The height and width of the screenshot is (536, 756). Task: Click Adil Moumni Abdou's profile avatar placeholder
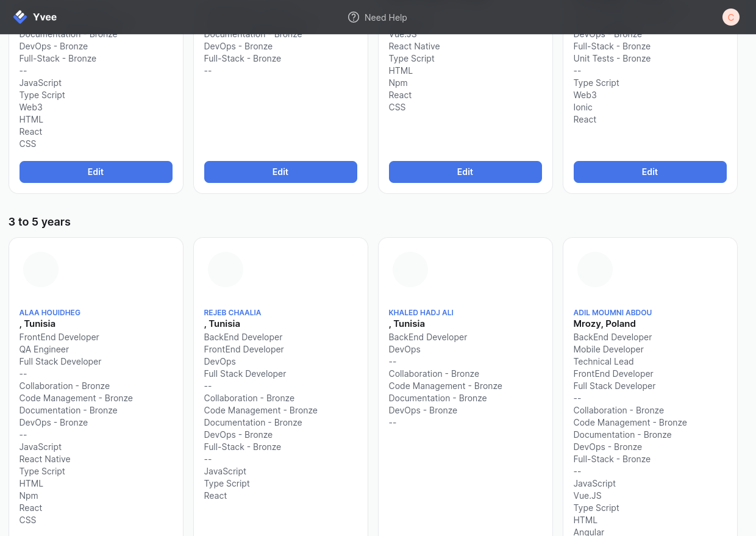[595, 270]
